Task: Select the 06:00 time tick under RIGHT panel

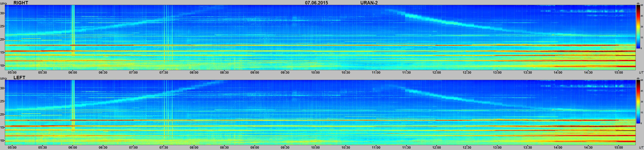Action: (x=73, y=73)
